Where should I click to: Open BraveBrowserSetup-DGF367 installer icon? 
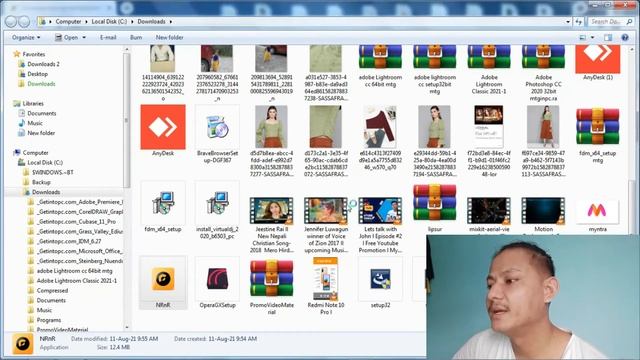[217, 127]
